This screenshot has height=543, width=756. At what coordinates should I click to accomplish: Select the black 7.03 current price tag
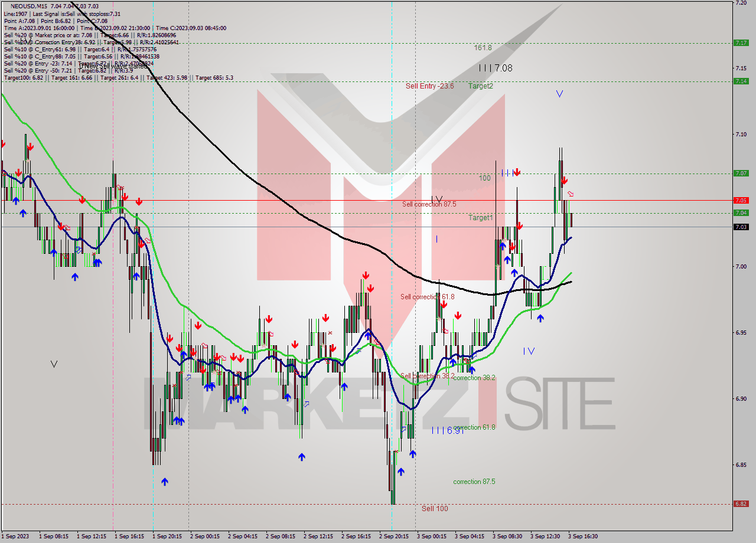click(741, 227)
